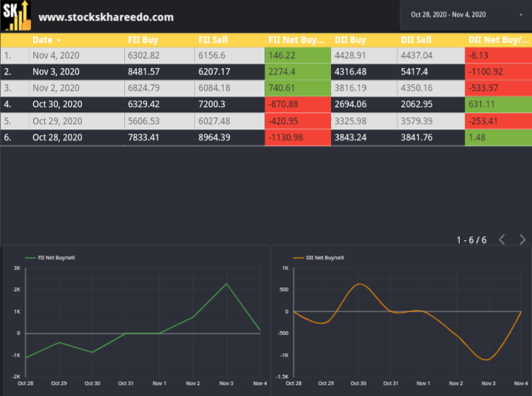Image resolution: width=532 pixels, height=396 pixels.
Task: Click DII Sell value 3579.39
Action: tap(417, 121)
